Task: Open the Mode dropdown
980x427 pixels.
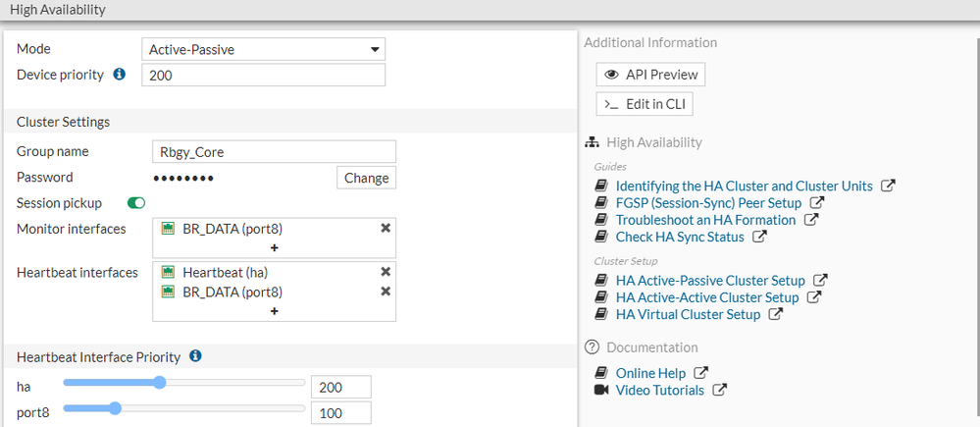Action: coord(264,49)
